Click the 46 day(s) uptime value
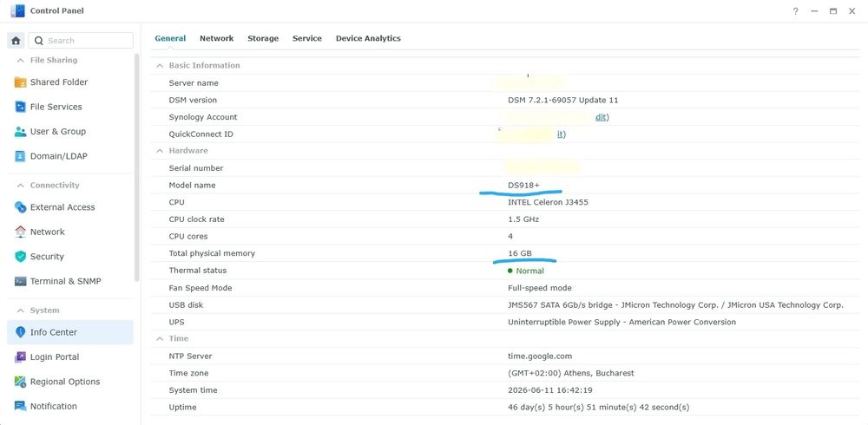 coord(598,408)
